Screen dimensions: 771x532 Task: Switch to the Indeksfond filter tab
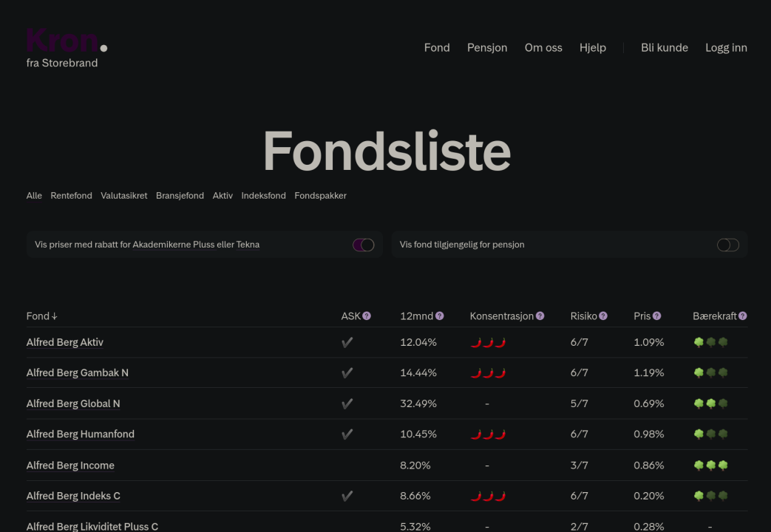263,196
